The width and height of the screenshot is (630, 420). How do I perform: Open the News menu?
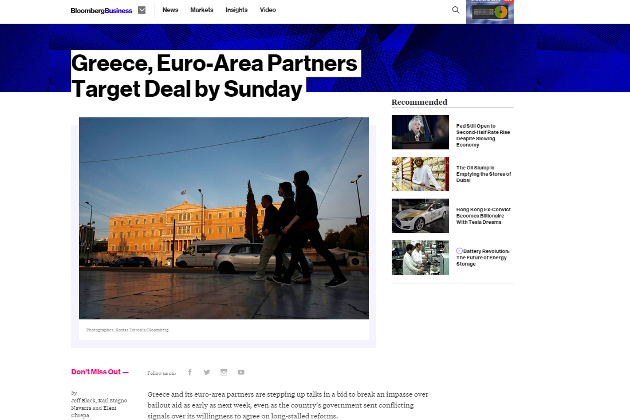pyautogui.click(x=170, y=10)
